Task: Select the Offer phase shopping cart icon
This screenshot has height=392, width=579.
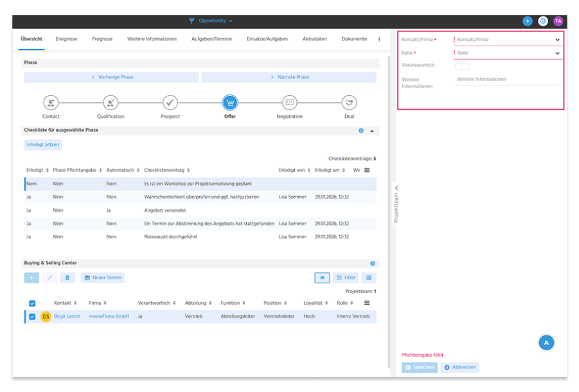Action: 229,103
